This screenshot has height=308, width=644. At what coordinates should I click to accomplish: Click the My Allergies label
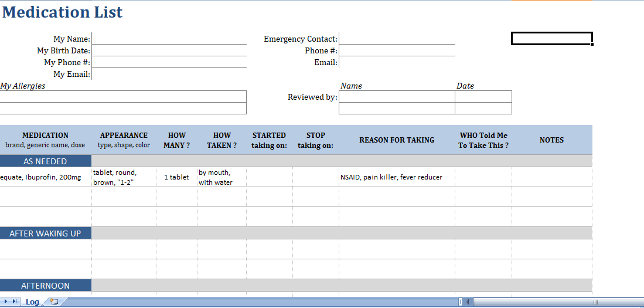click(x=23, y=86)
